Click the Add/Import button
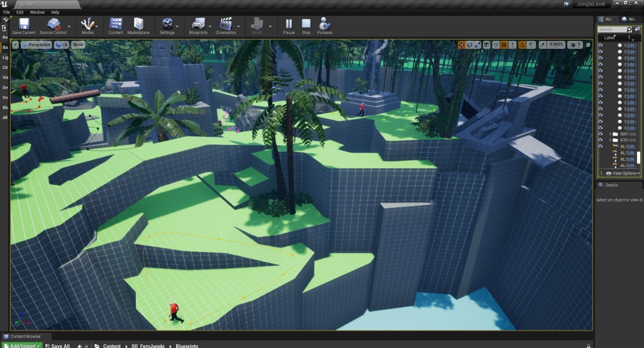 25,345
